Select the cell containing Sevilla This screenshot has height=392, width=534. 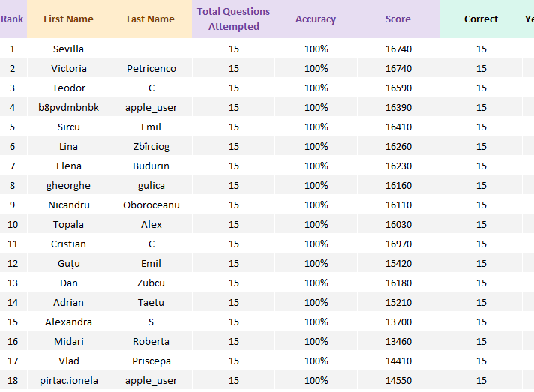pos(68,49)
